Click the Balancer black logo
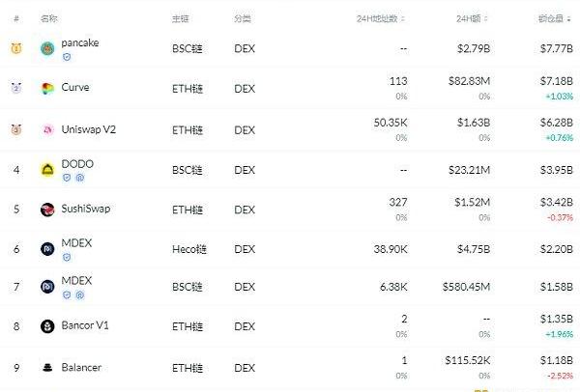 click(x=47, y=368)
